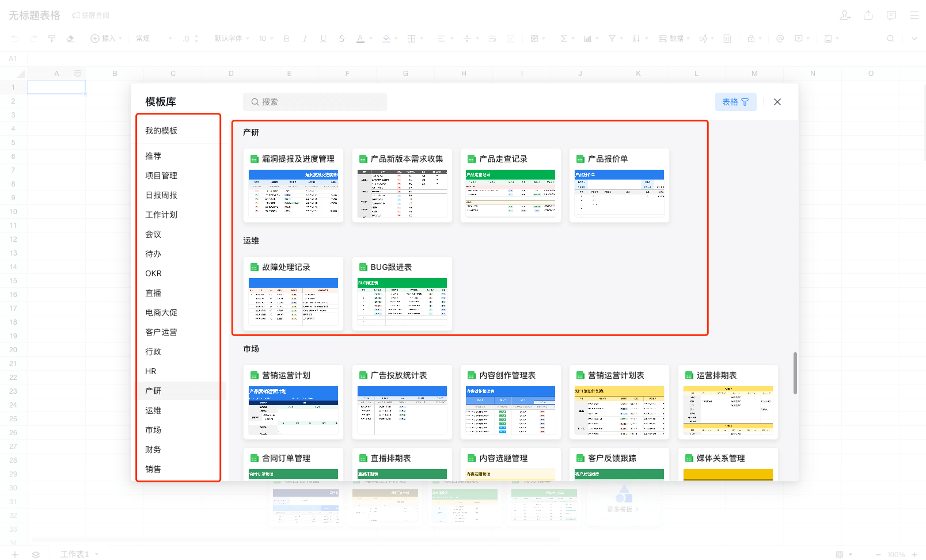
Task: Pick the 广告投放统计表 template
Action: [x=402, y=402]
